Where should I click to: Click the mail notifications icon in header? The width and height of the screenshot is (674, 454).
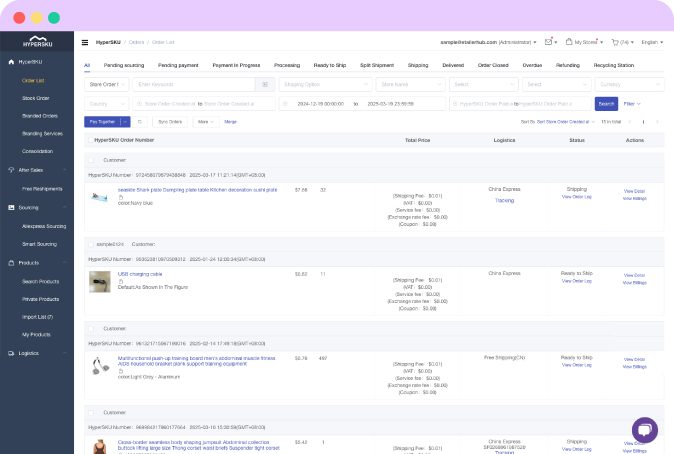tap(549, 42)
